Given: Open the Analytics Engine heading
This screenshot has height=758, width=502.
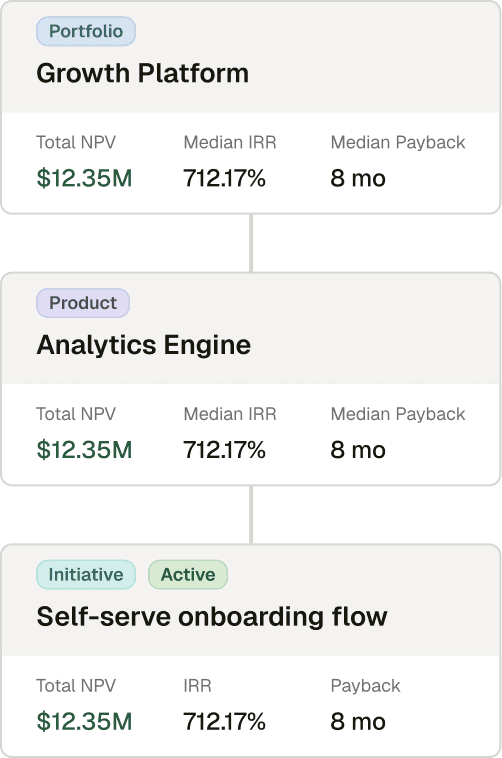Looking at the screenshot, I should pos(144,345).
